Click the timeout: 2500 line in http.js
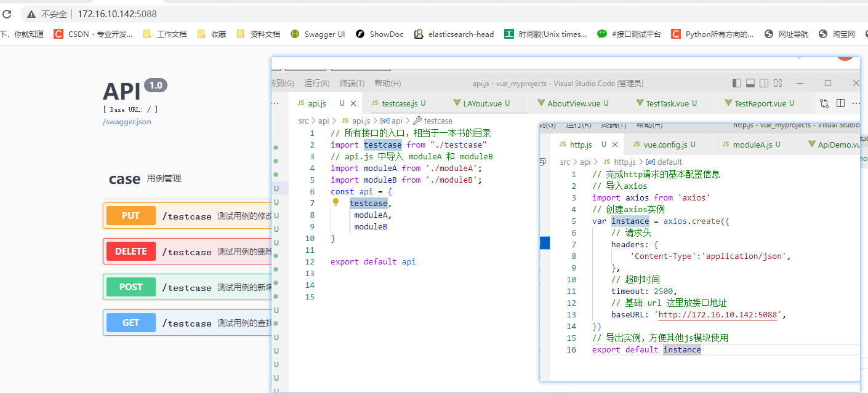Viewport: 868px width, 393px height. point(644,292)
